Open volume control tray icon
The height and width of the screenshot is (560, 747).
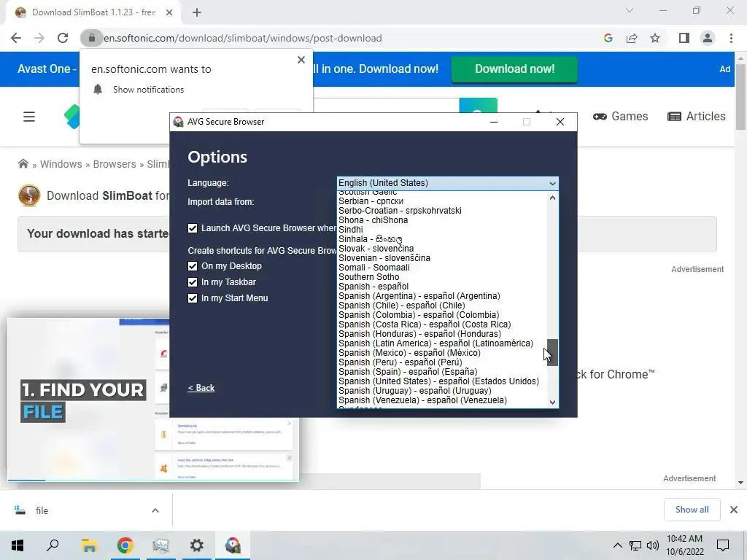653,545
